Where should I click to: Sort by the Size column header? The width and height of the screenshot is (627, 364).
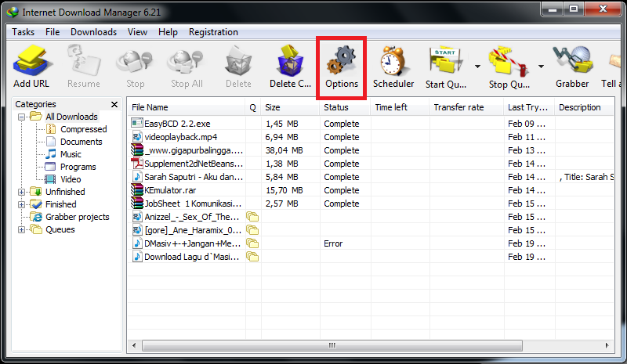point(290,107)
